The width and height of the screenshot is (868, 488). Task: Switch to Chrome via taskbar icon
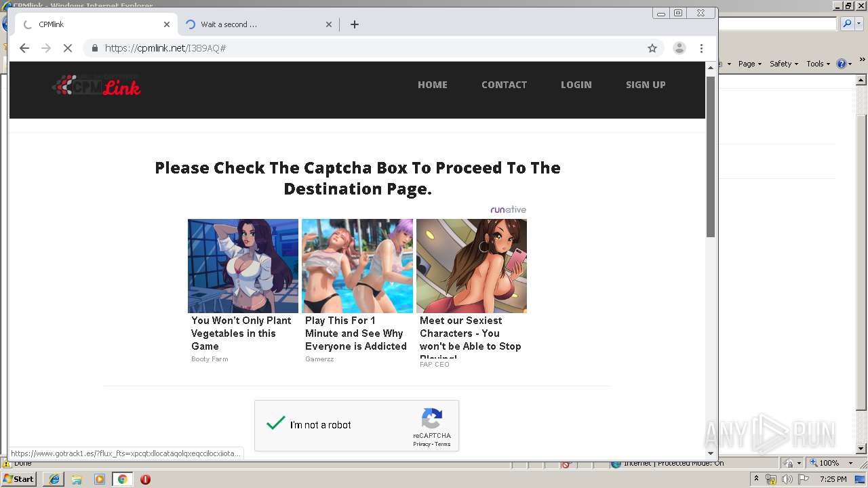click(123, 479)
